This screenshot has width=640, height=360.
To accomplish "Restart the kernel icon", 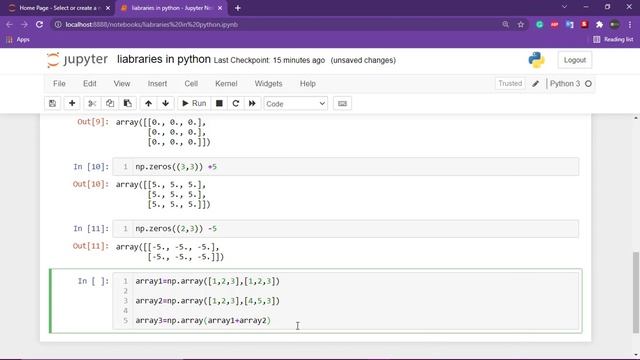I will coord(236,104).
